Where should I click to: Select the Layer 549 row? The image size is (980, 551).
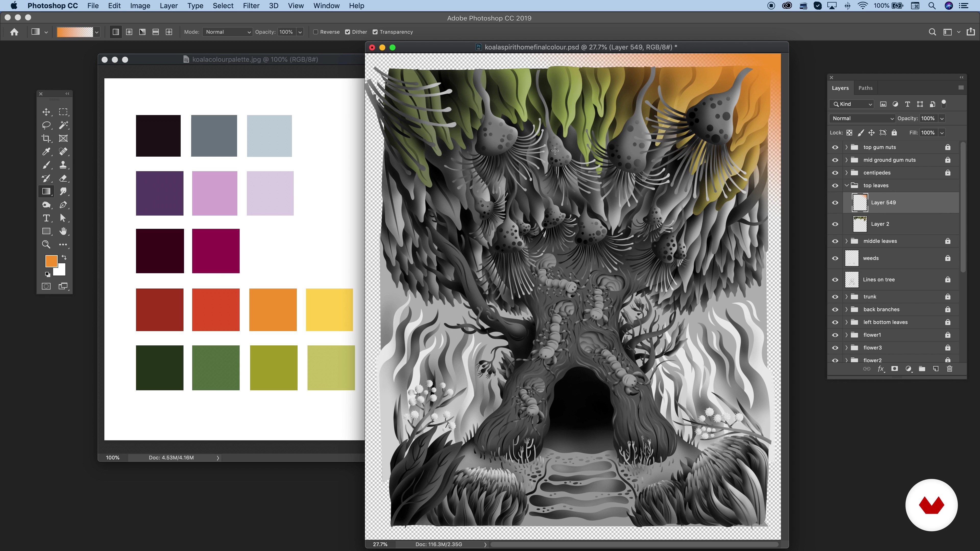893,203
